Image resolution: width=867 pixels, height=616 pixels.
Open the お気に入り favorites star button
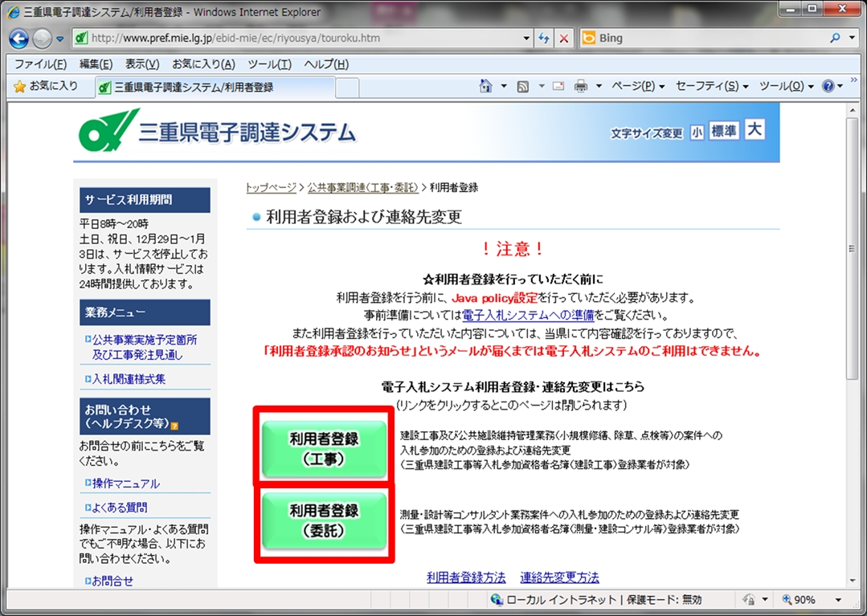click(45, 86)
